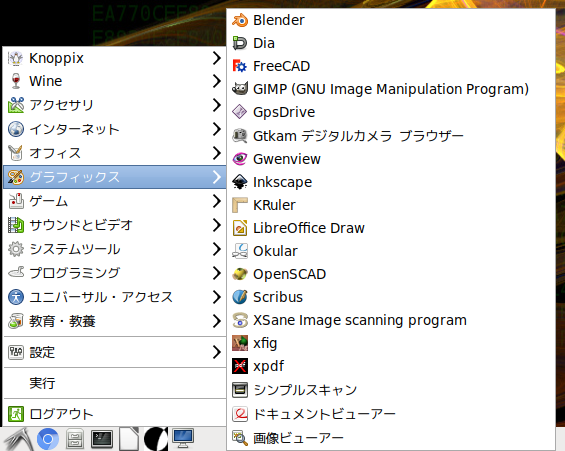Viewport: 565px width, 451px height.
Task: Open the file manager from the taskbar
Action: (x=75, y=439)
